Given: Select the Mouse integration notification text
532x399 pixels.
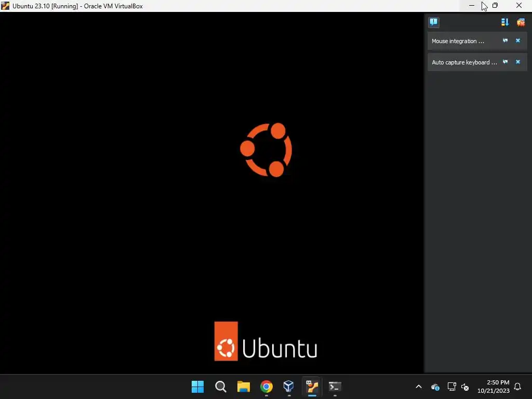Looking at the screenshot, I should (458, 41).
